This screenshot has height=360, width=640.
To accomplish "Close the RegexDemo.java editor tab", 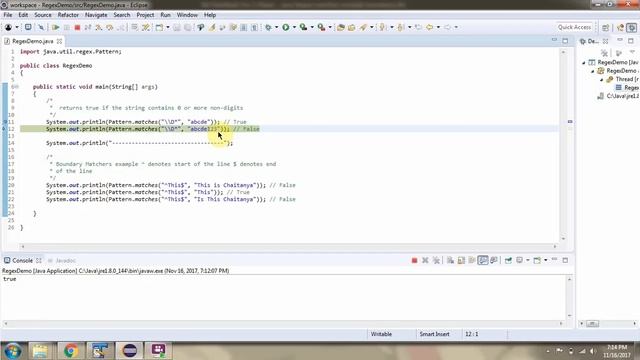I will click(x=60, y=41).
